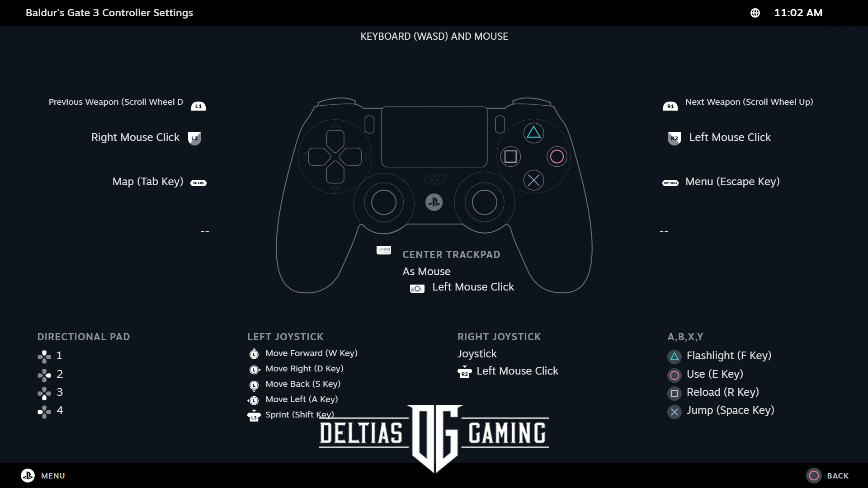
Task: Enable Left Mouse Click on right joystick R3
Action: (517, 371)
